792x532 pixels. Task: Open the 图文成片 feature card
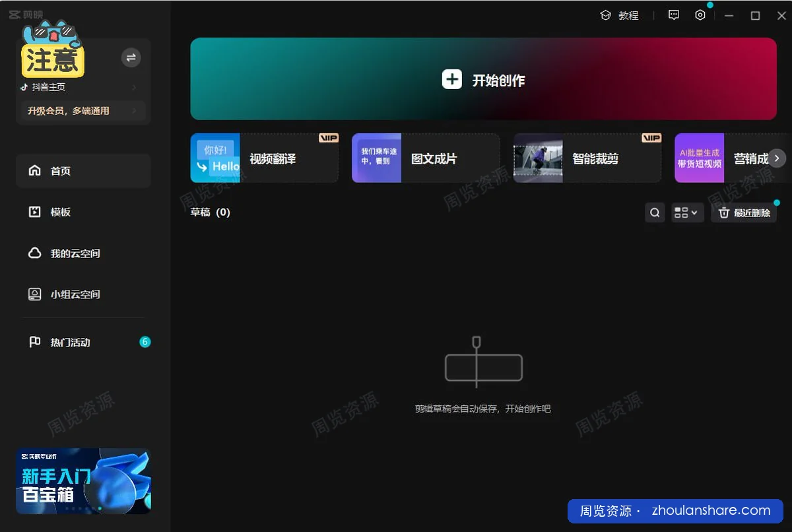[426, 158]
